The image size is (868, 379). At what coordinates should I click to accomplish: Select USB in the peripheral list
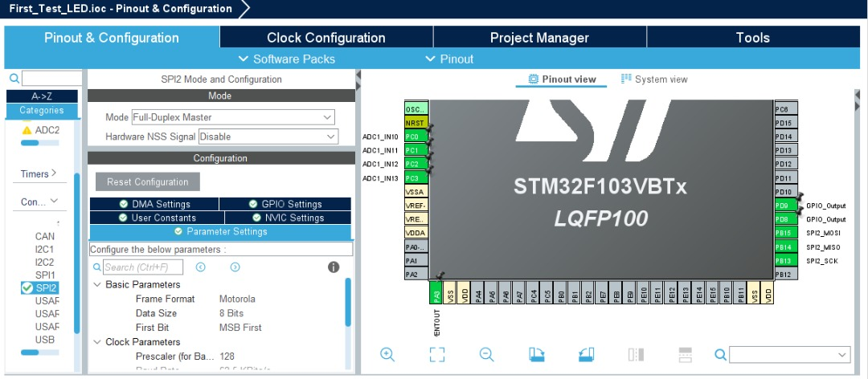(x=45, y=339)
